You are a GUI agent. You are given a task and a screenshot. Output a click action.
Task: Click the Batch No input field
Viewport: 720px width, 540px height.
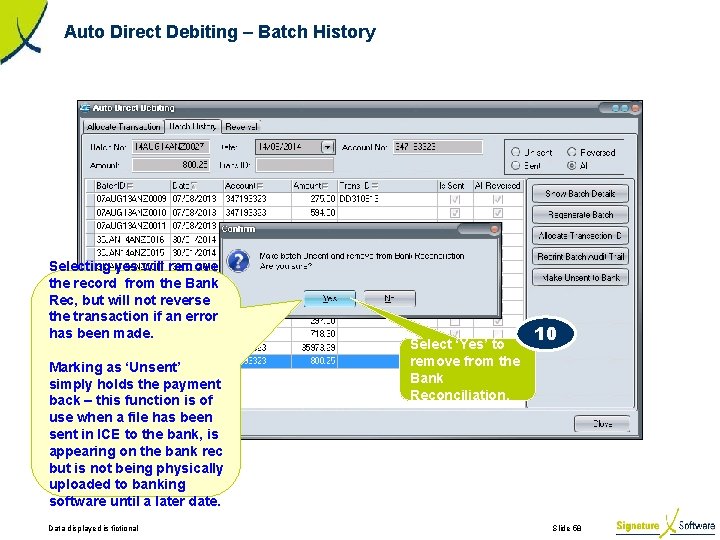[171, 147]
